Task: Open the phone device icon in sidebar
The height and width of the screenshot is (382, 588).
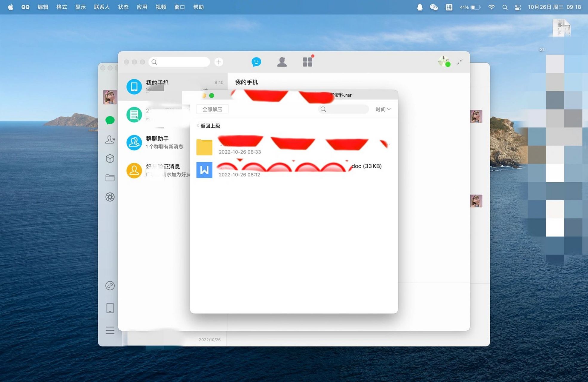Action: 110,308
